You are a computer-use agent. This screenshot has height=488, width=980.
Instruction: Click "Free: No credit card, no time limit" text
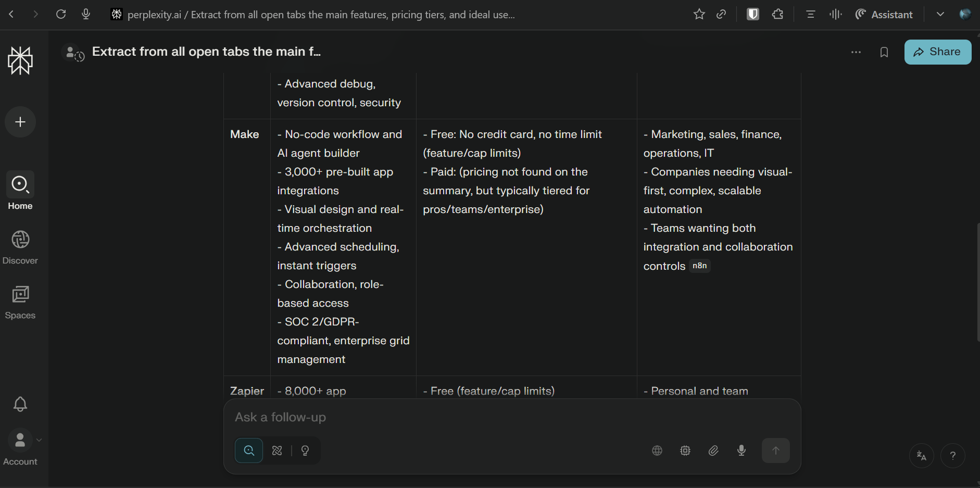coord(512,134)
